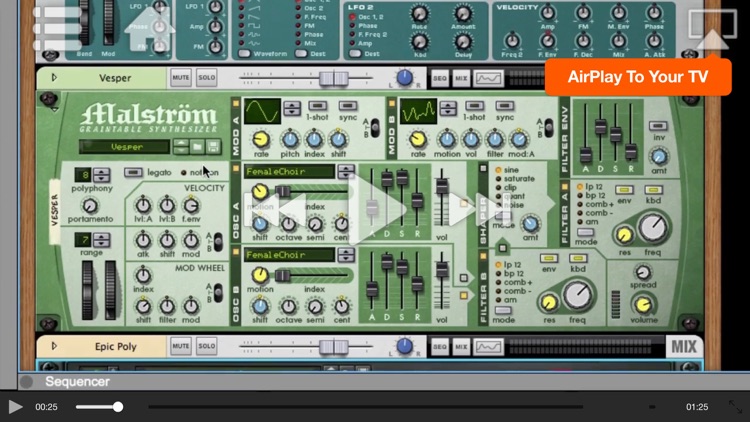
Task: Step Mod B waveform with arrows
Action: 448,109
